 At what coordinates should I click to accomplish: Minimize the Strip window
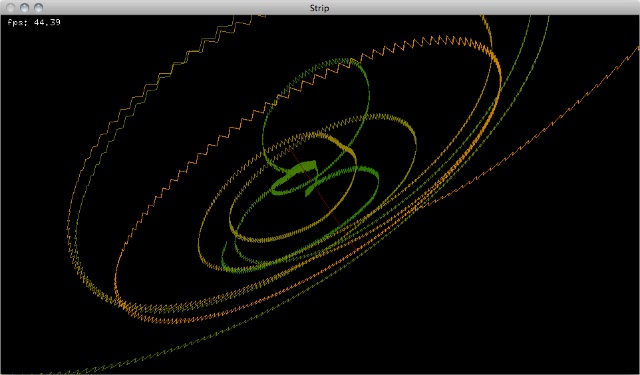[x=24, y=8]
